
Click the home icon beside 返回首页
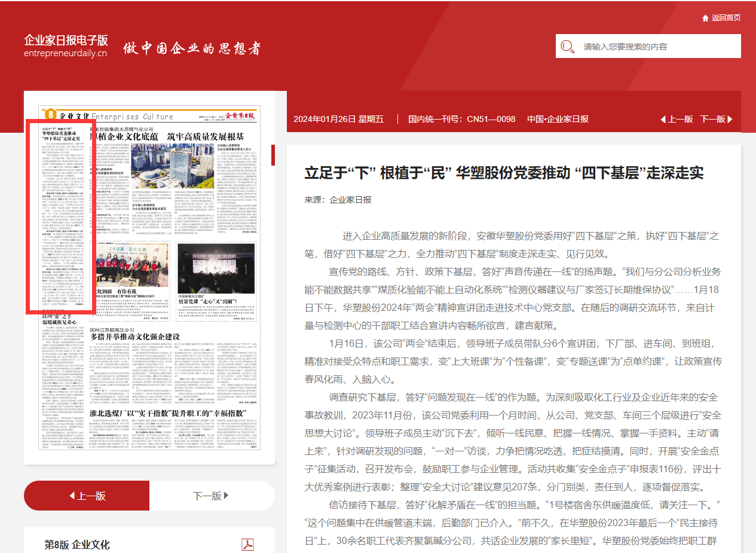[x=705, y=18]
